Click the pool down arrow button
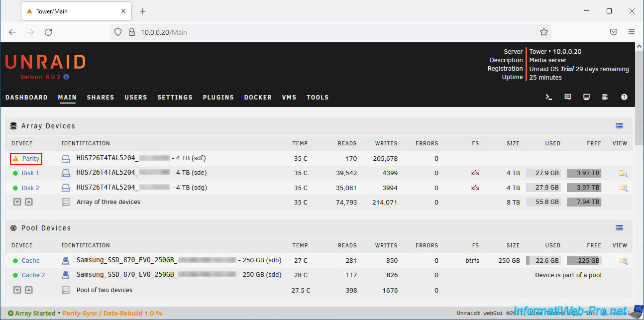This screenshot has width=644, height=320. point(17,290)
